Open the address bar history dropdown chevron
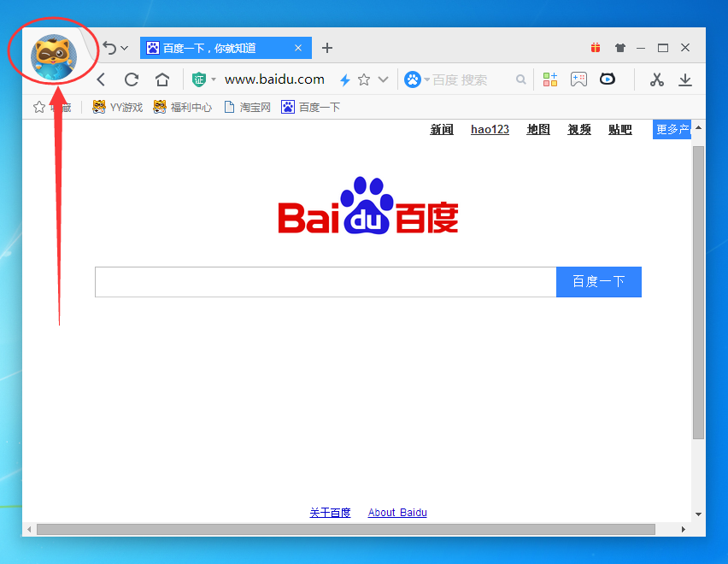This screenshot has height=564, width=728. pyautogui.click(x=382, y=79)
